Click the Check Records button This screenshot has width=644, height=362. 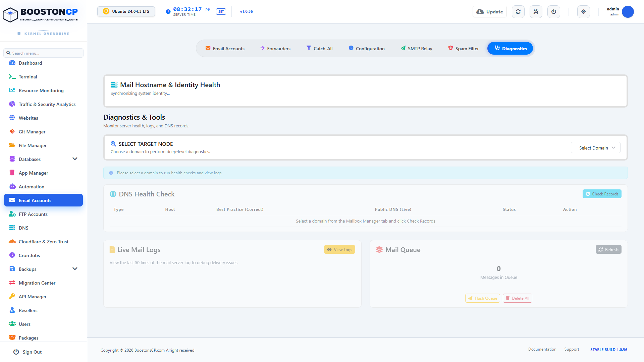(x=602, y=194)
